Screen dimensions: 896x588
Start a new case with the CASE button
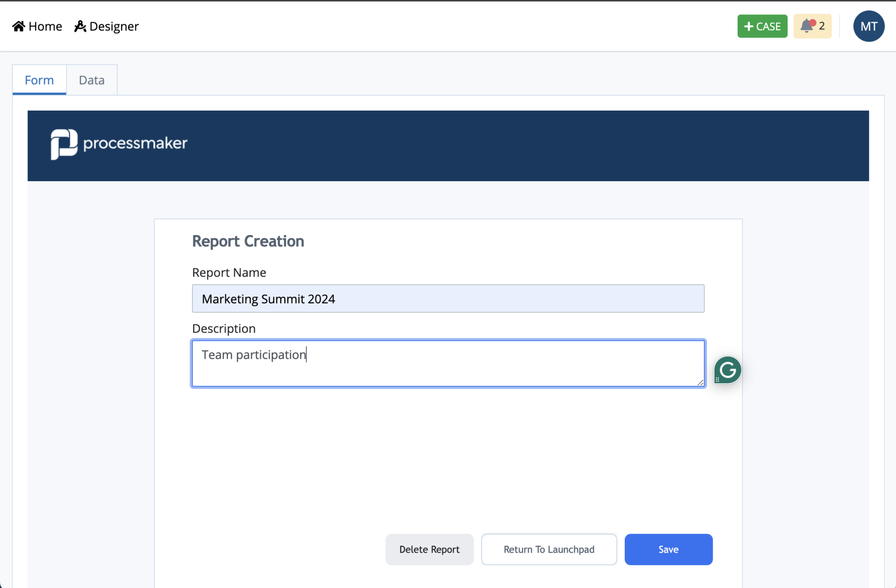tap(762, 26)
